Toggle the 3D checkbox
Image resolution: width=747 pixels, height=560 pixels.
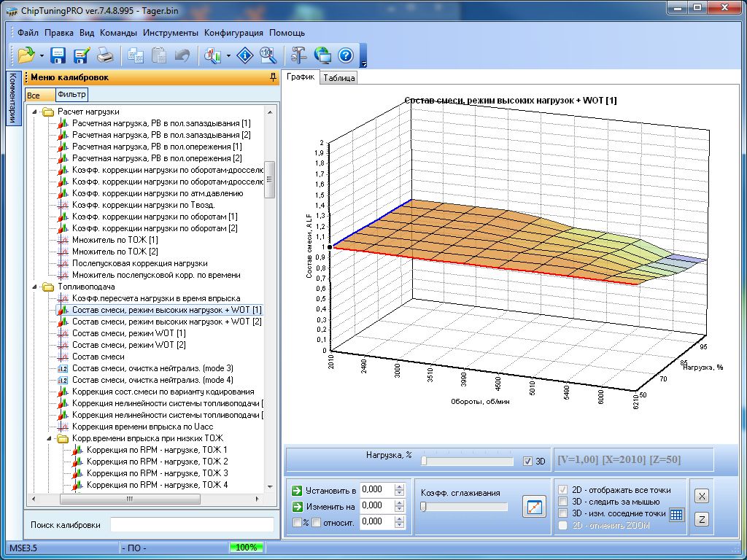click(x=528, y=462)
